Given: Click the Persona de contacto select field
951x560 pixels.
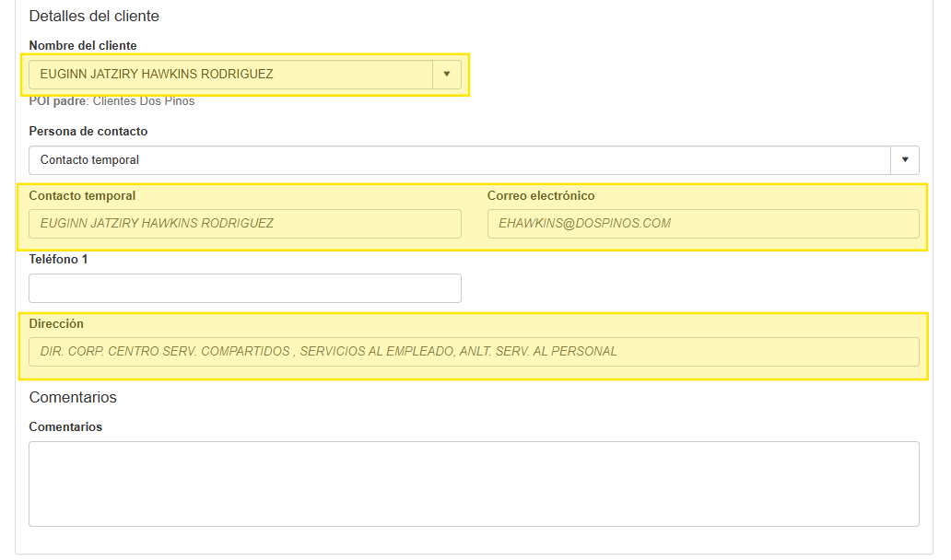Looking at the screenshot, I should pos(459,160).
